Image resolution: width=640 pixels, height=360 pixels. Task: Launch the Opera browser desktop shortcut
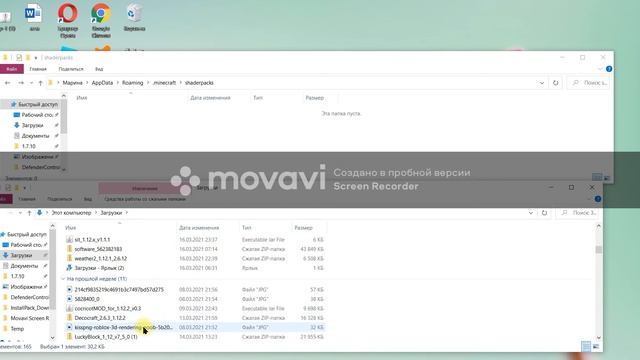[x=67, y=20]
